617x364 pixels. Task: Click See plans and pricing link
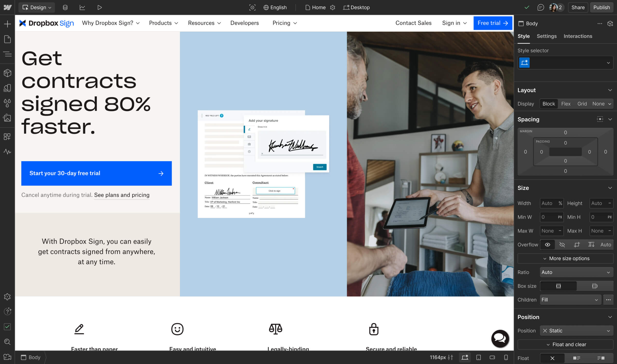[122, 195]
